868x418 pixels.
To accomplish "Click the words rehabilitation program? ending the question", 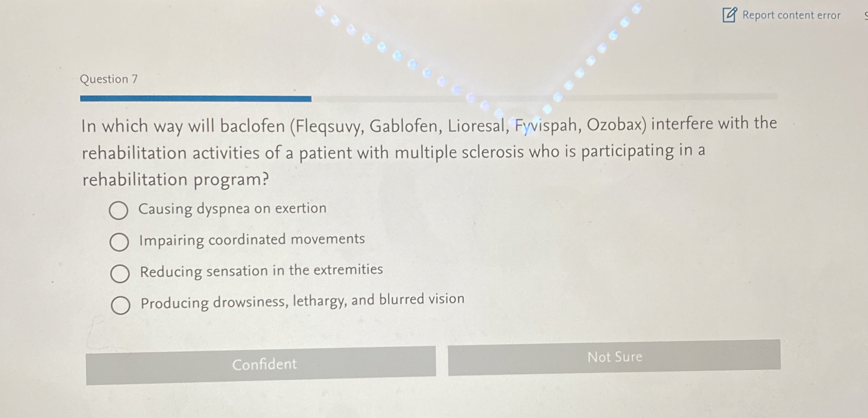I will click(175, 180).
